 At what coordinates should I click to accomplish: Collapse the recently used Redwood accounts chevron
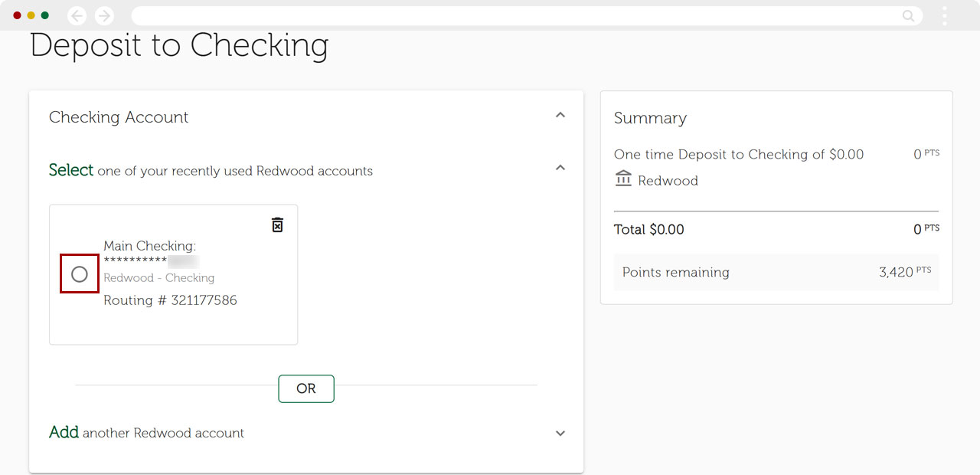pos(560,168)
